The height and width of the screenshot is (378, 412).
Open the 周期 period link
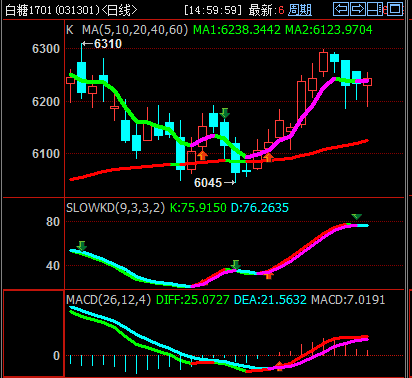point(300,10)
